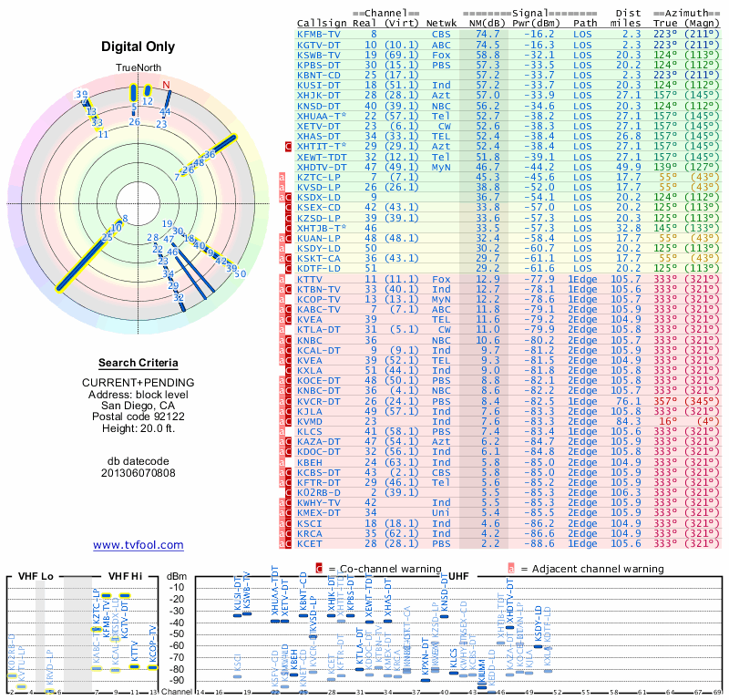Image resolution: width=729 pixels, height=700 pixels.
Task: Click the 201306070808 datecode value
Action: click(x=139, y=473)
